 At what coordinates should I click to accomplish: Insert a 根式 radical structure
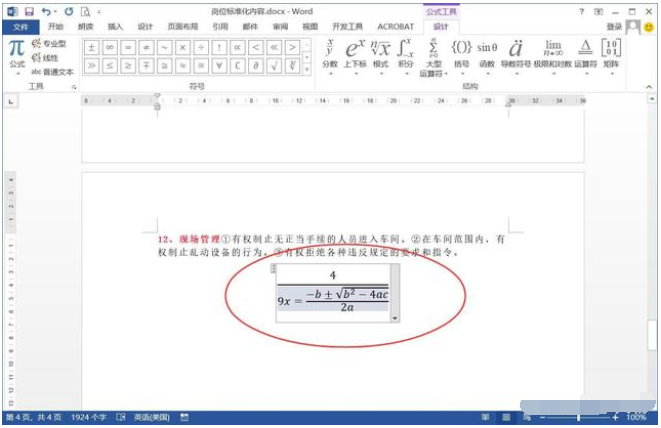pyautogui.click(x=381, y=54)
